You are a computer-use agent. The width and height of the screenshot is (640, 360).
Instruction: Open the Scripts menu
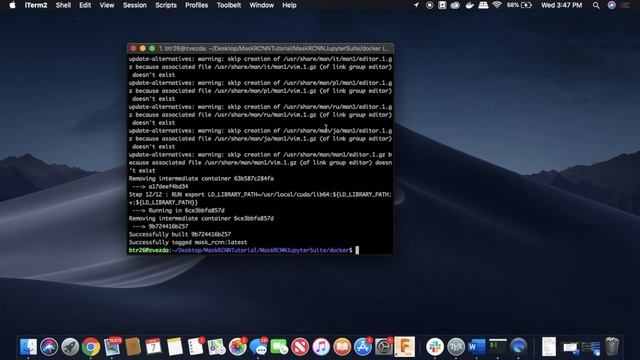coord(166,5)
